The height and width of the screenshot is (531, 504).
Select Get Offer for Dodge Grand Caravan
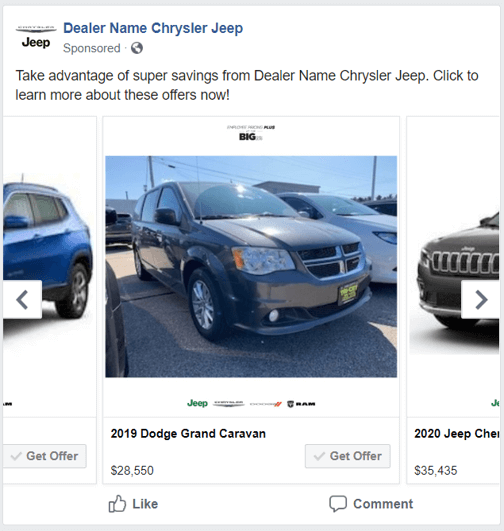pyautogui.click(x=348, y=456)
